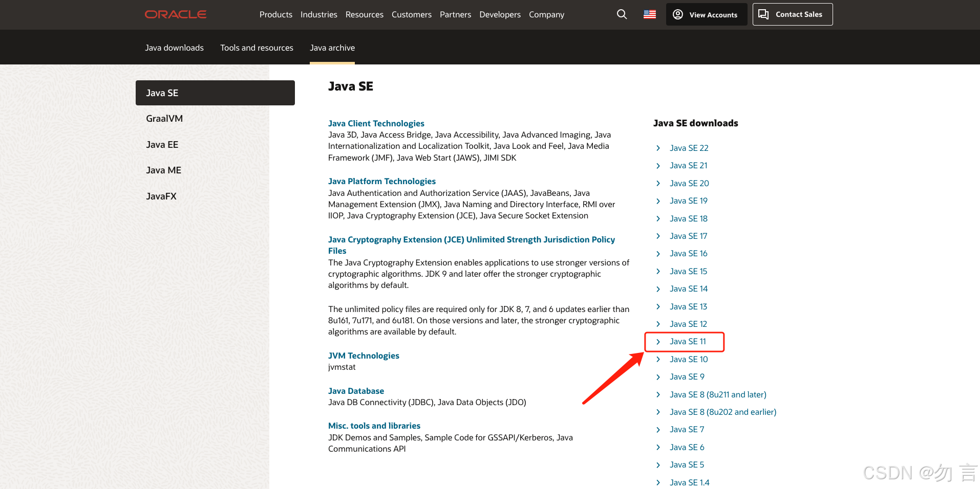Open JVM Technologies link
980x489 pixels.
(364, 355)
